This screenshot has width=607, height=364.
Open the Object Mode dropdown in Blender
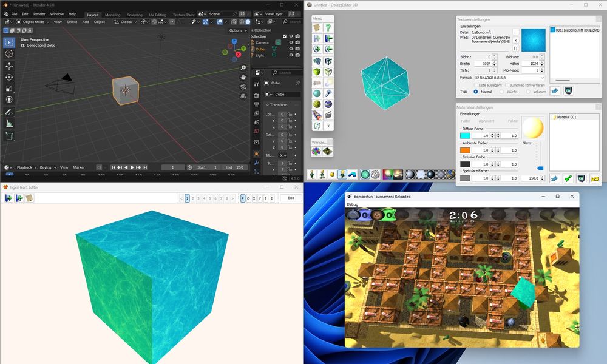click(x=33, y=22)
